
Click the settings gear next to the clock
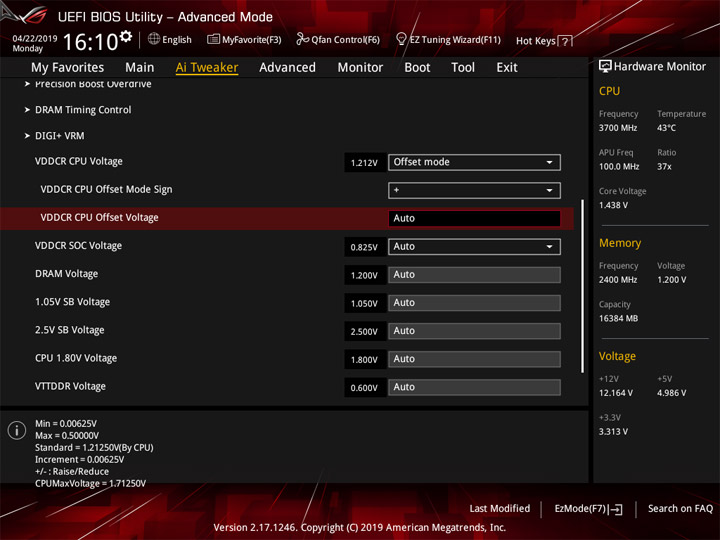pos(126,36)
